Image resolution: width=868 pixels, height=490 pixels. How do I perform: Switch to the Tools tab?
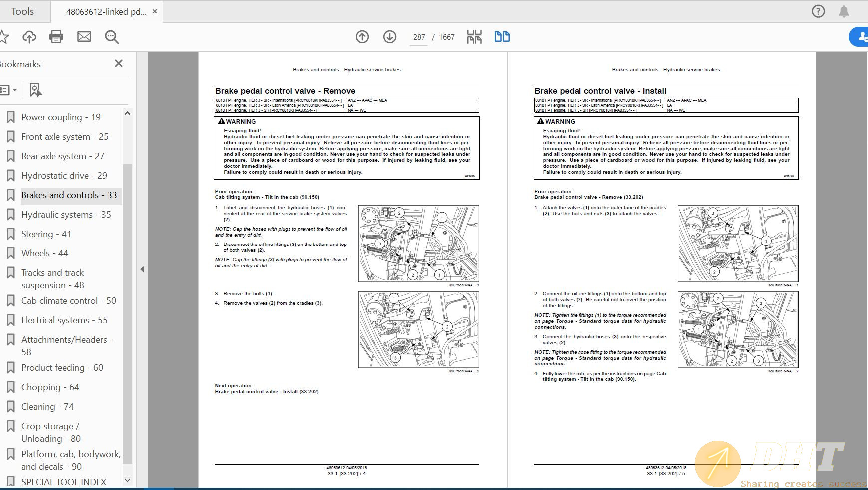[x=23, y=11]
